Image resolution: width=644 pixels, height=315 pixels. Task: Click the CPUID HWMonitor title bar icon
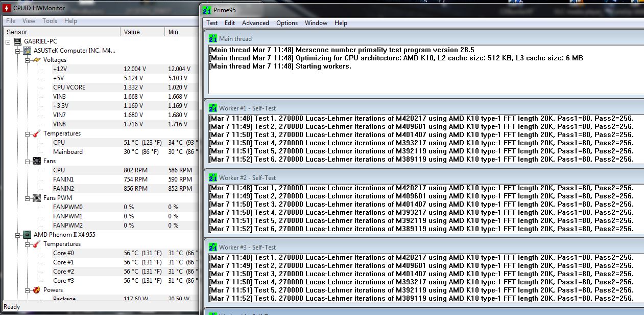7,9
